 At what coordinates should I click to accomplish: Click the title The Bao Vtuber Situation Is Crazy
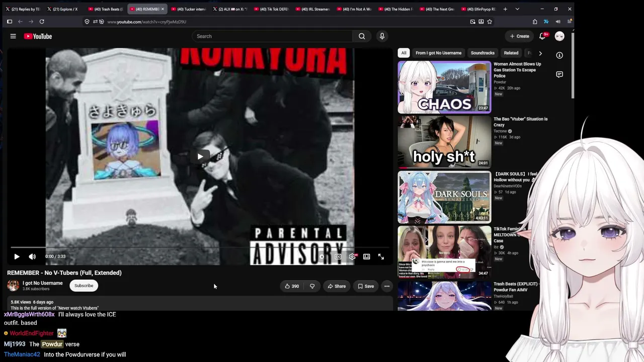coord(520,122)
